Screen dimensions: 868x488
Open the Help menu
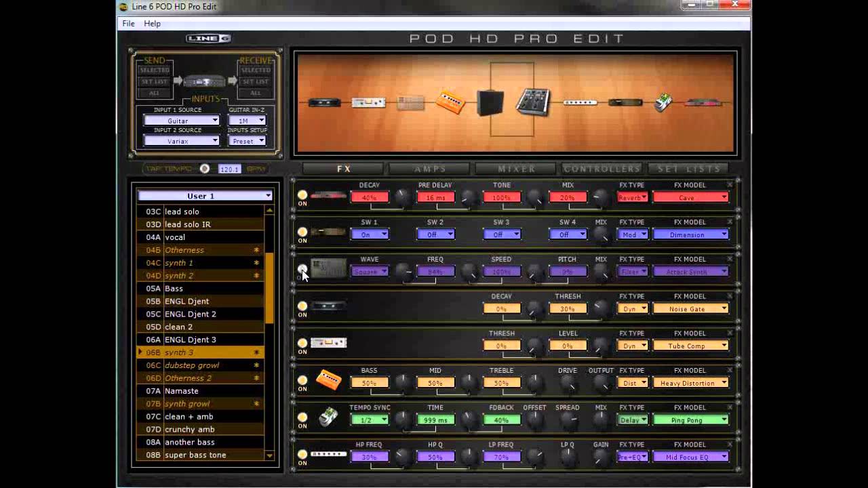(x=152, y=23)
